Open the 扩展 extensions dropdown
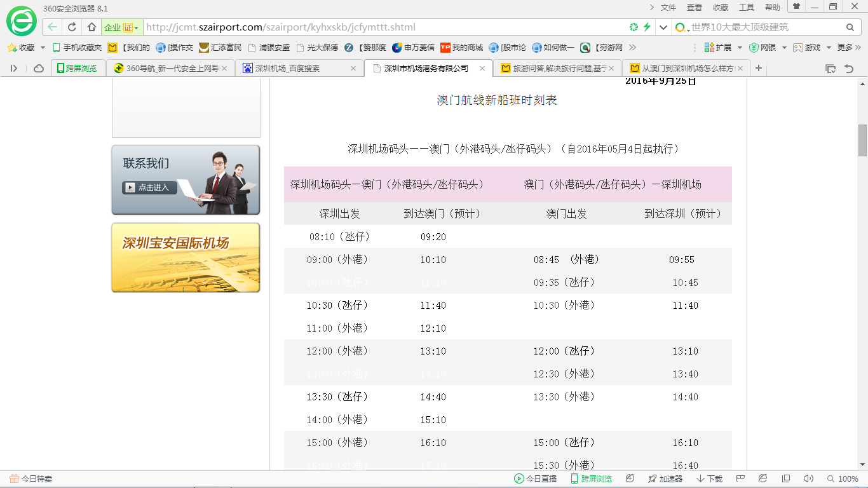Viewport: 868px width, 488px height. click(724, 48)
